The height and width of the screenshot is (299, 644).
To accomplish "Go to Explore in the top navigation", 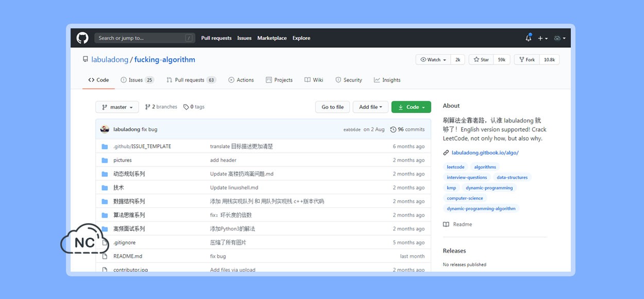I will 301,38.
